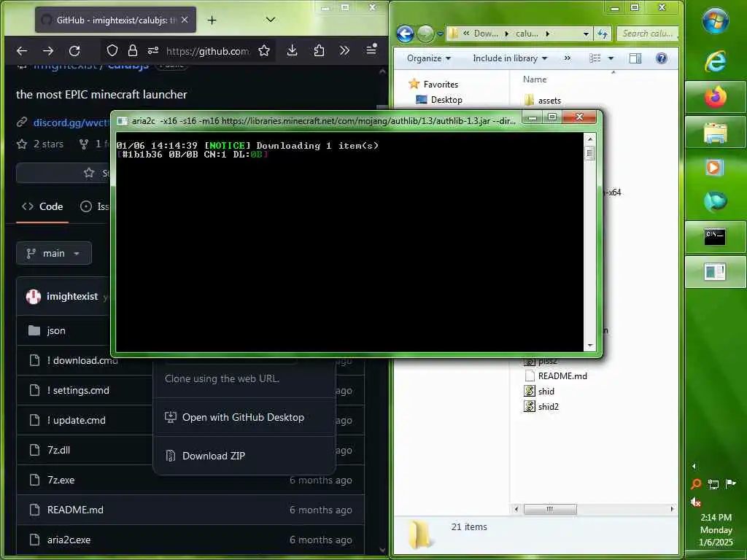The width and height of the screenshot is (747, 560).
Task: Switch to Firefox from taskbar
Action: (x=715, y=97)
